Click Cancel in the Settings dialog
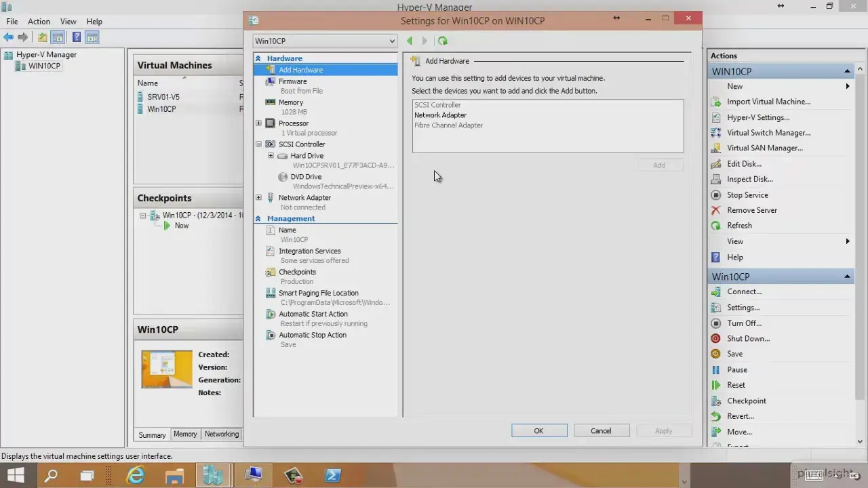 click(x=601, y=431)
